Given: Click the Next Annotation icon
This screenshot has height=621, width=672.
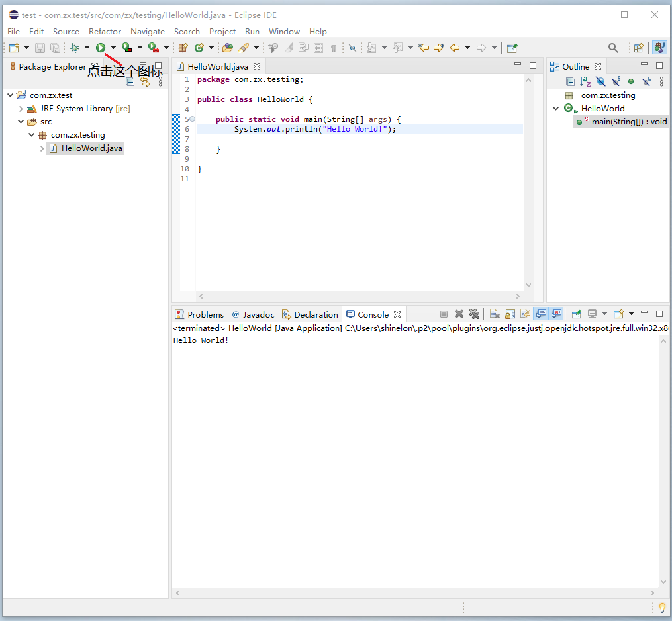Looking at the screenshot, I should [x=371, y=48].
